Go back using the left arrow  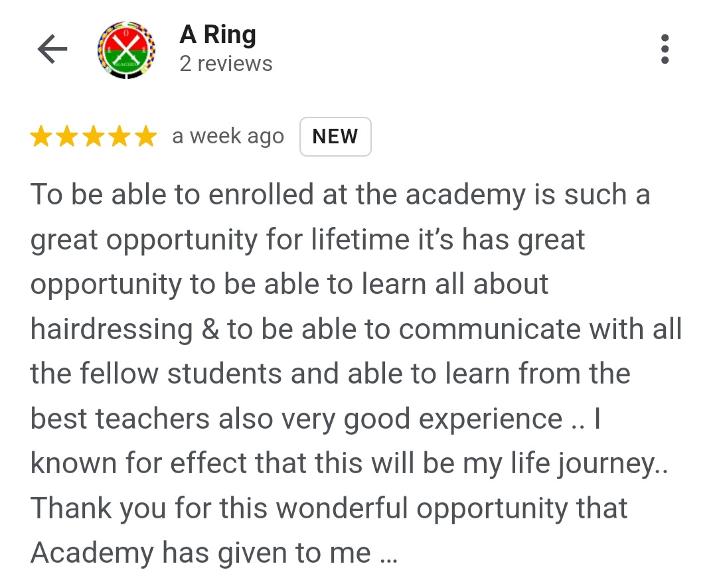tap(52, 49)
